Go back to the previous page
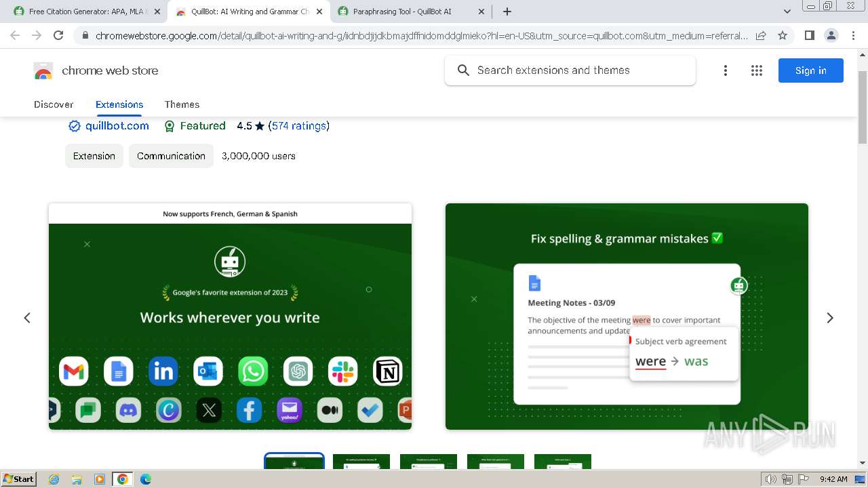The height and width of the screenshot is (488, 868). tap(15, 35)
